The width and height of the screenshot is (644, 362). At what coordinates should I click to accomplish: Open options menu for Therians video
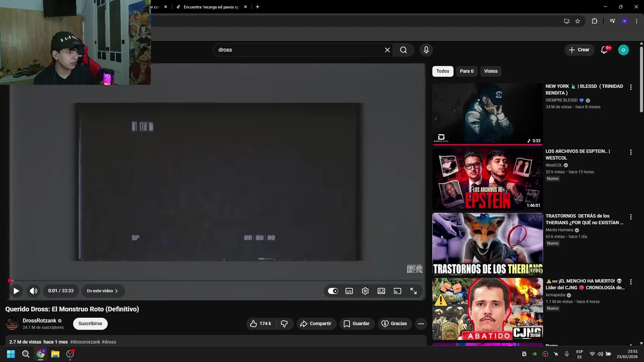click(631, 217)
